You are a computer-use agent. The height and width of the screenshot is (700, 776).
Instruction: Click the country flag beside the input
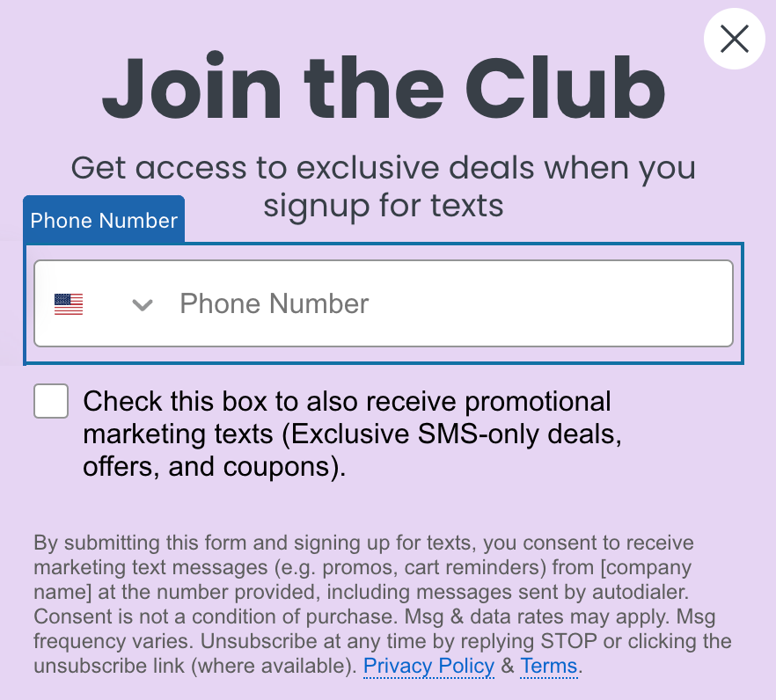[68, 303]
